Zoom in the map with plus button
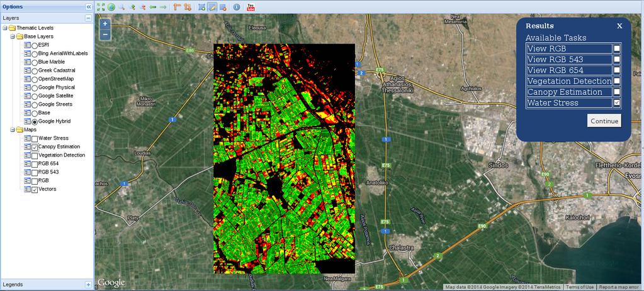Image resolution: width=644 pixels, height=291 pixels. (x=105, y=24)
